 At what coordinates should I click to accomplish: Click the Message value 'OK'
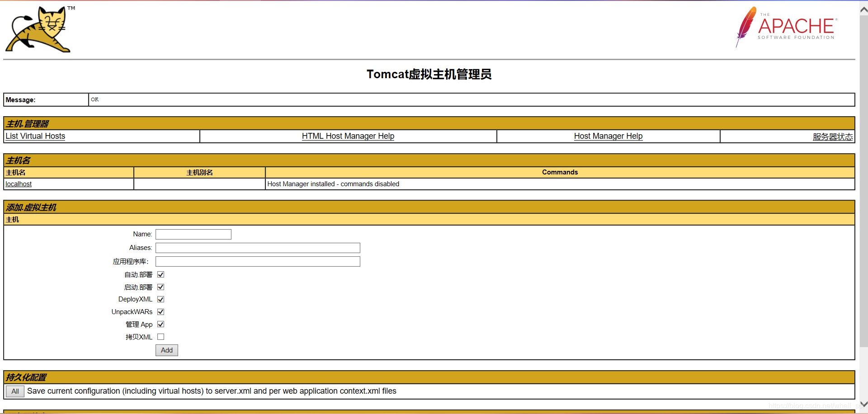pos(94,99)
